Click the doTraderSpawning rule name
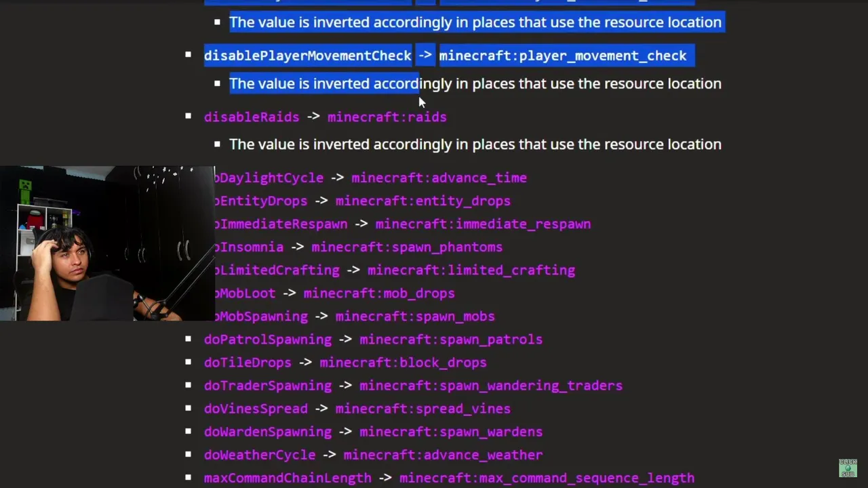868x488 pixels. (x=268, y=385)
